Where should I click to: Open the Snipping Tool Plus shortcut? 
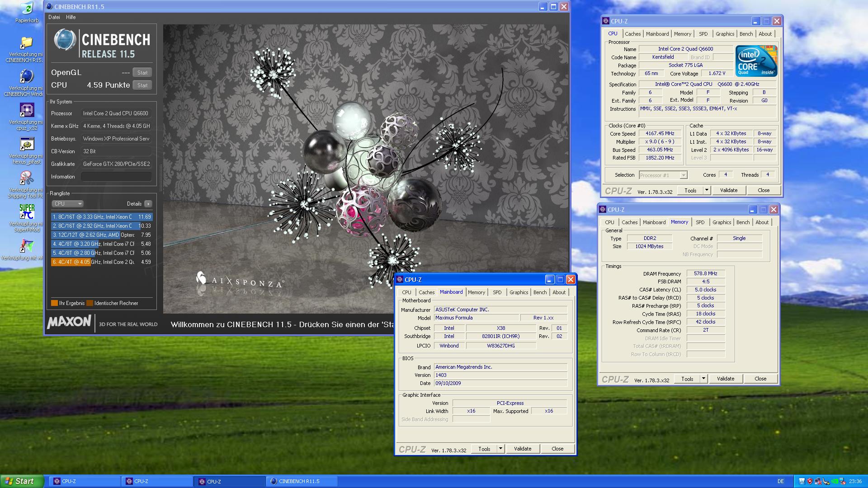[x=27, y=178]
